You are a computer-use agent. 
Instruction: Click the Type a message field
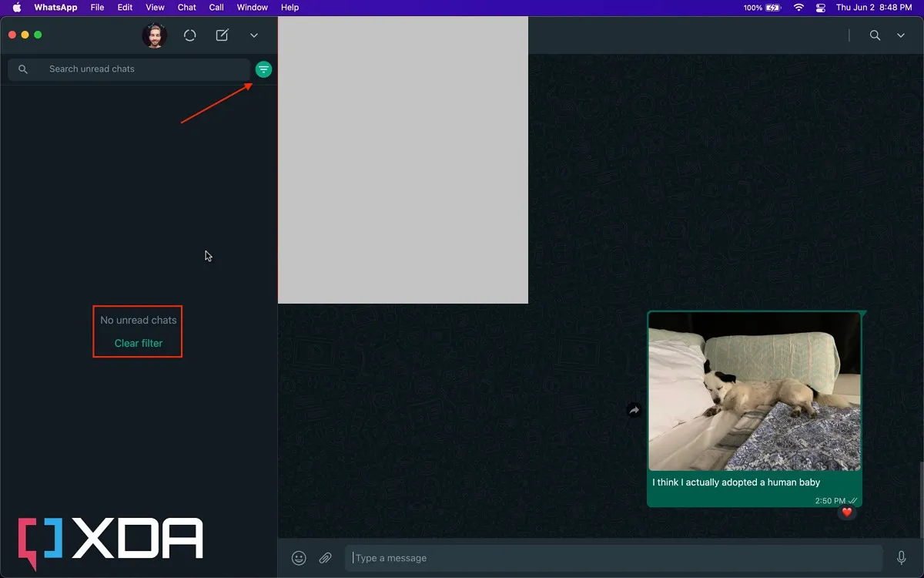click(x=612, y=558)
